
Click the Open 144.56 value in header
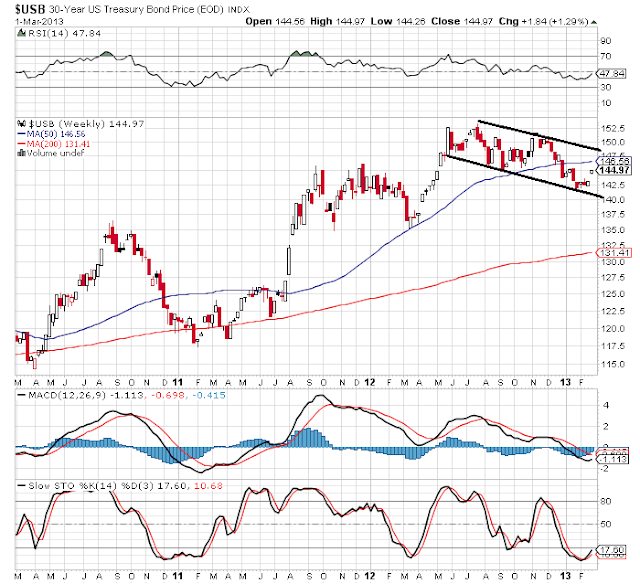click(x=275, y=21)
